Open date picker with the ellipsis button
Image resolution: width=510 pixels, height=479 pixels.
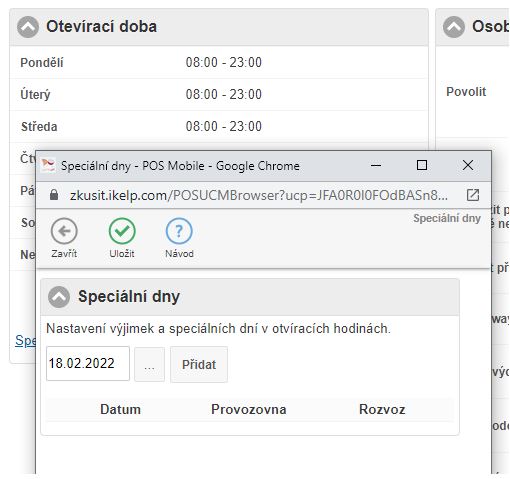pos(149,364)
